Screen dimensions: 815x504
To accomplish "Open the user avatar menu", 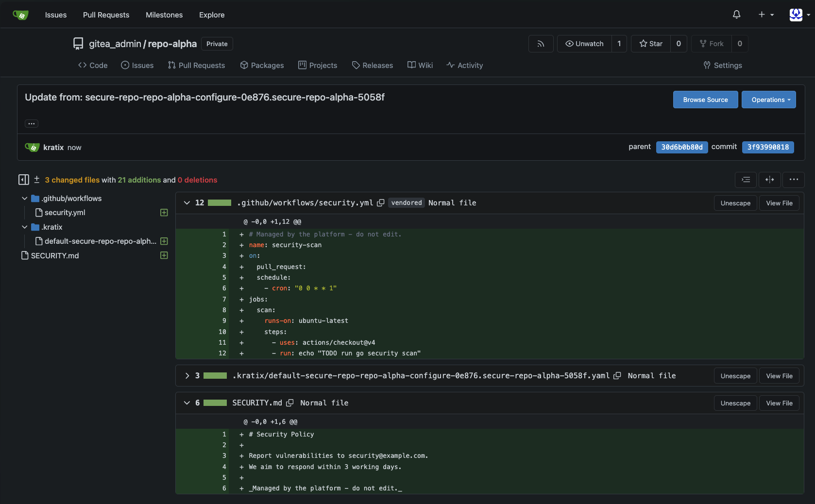I will pos(799,15).
